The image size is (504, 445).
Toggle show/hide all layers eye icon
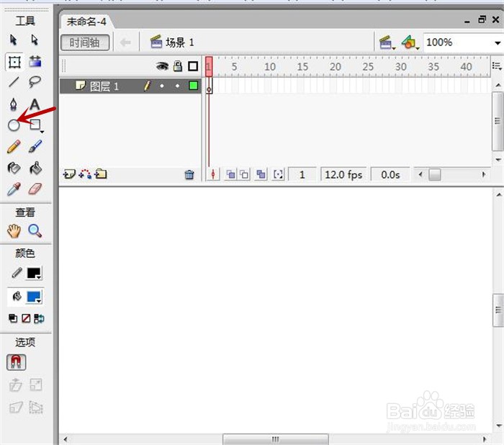point(162,66)
